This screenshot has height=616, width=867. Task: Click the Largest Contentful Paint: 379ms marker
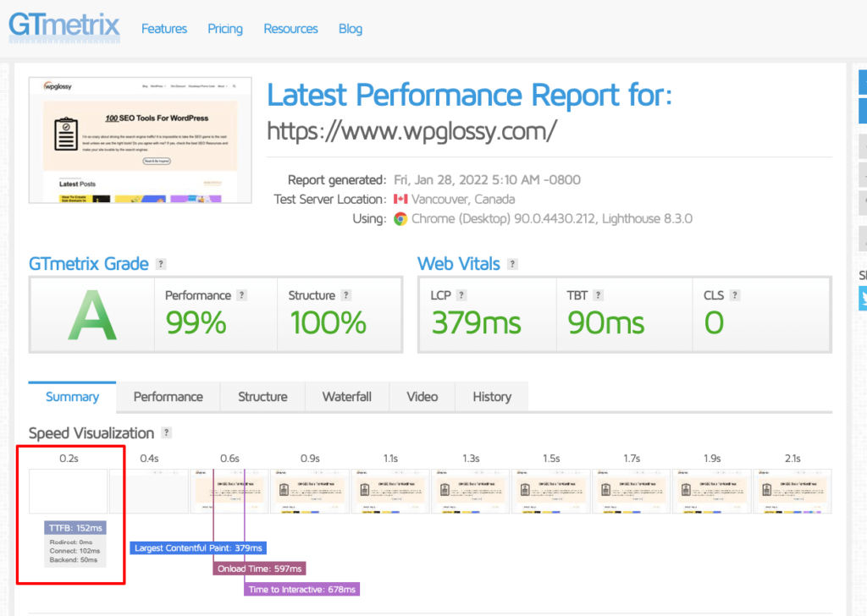[x=198, y=548]
